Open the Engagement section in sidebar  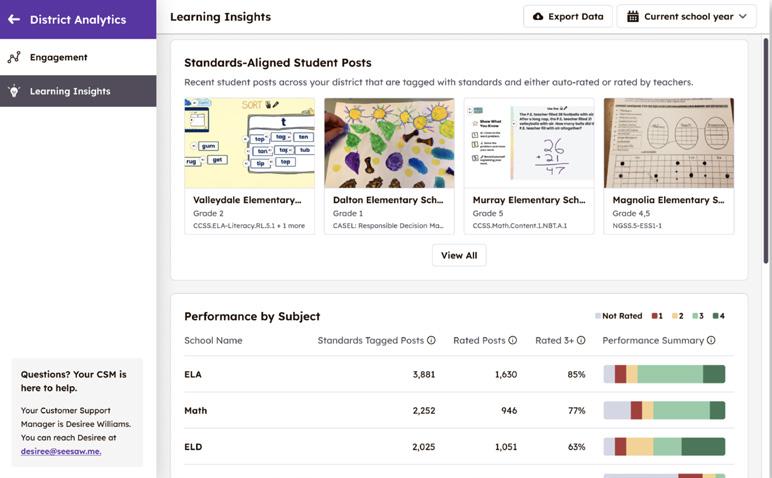coord(58,57)
